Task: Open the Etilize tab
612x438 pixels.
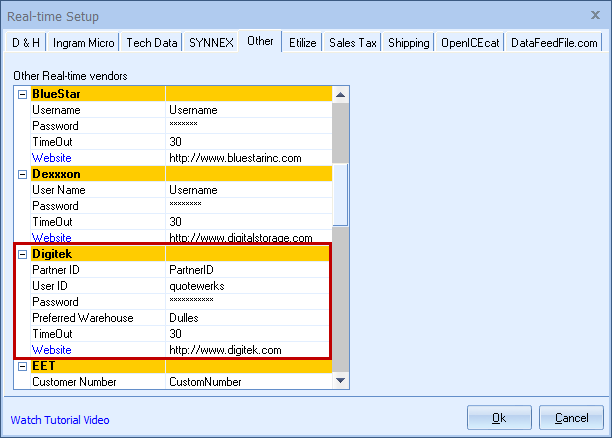Action: point(302,42)
